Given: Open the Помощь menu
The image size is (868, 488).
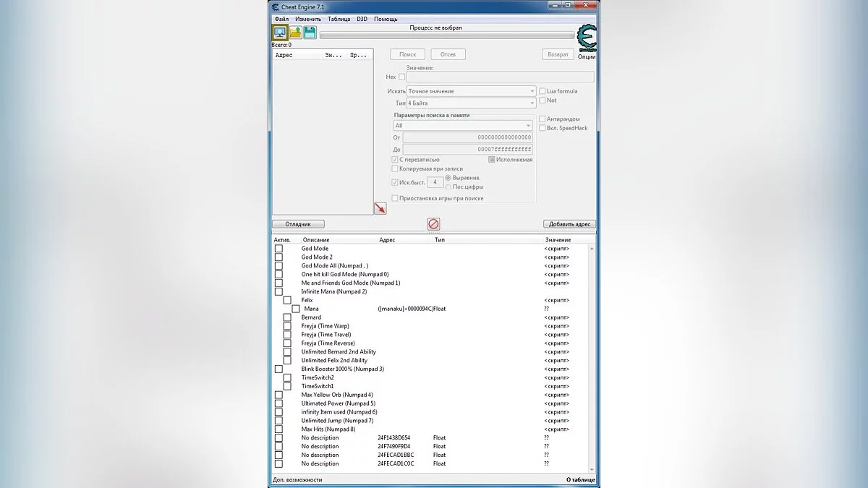Looking at the screenshot, I should click(386, 19).
